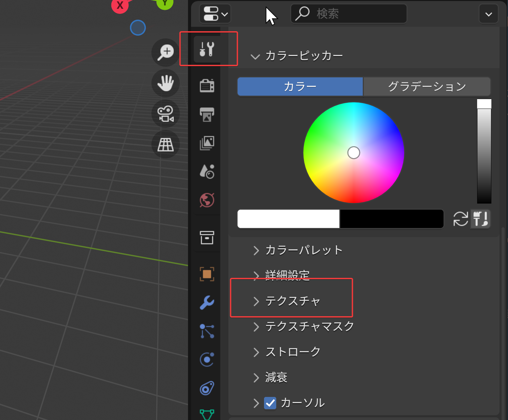Open the View Layer properties tab

[207, 143]
